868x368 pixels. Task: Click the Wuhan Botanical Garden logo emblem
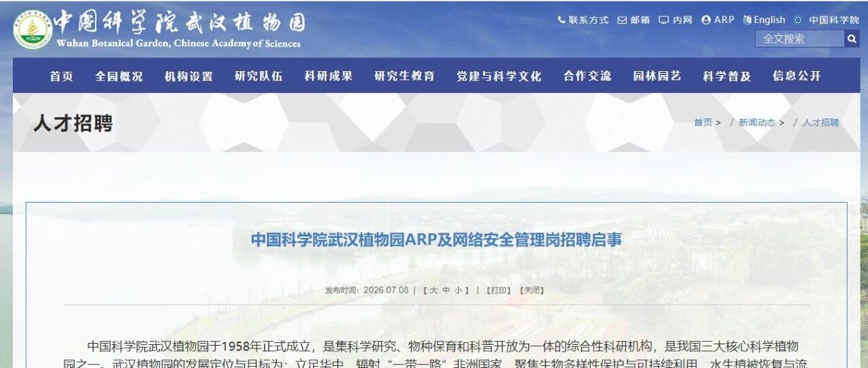pos(33,29)
